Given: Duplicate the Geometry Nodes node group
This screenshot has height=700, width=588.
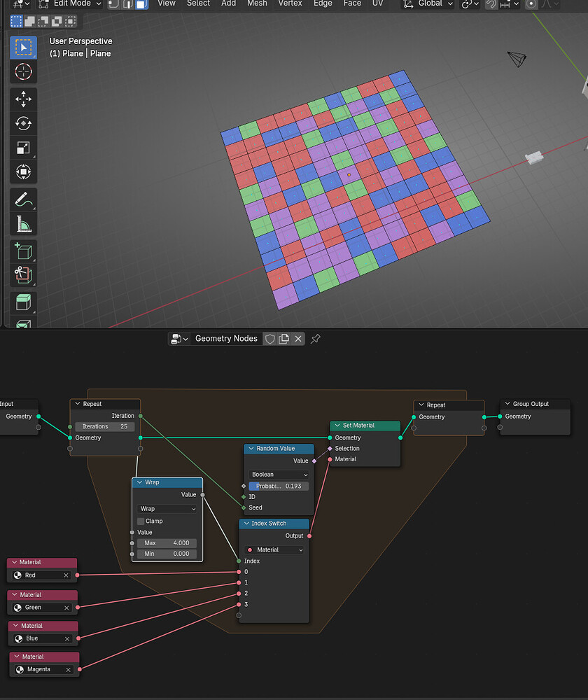Looking at the screenshot, I should [284, 339].
